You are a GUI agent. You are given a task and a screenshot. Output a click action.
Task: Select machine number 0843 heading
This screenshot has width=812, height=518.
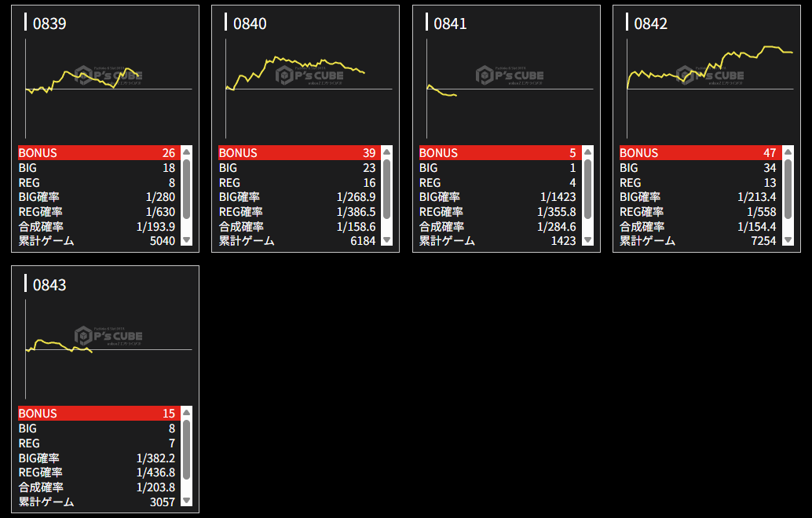click(49, 284)
